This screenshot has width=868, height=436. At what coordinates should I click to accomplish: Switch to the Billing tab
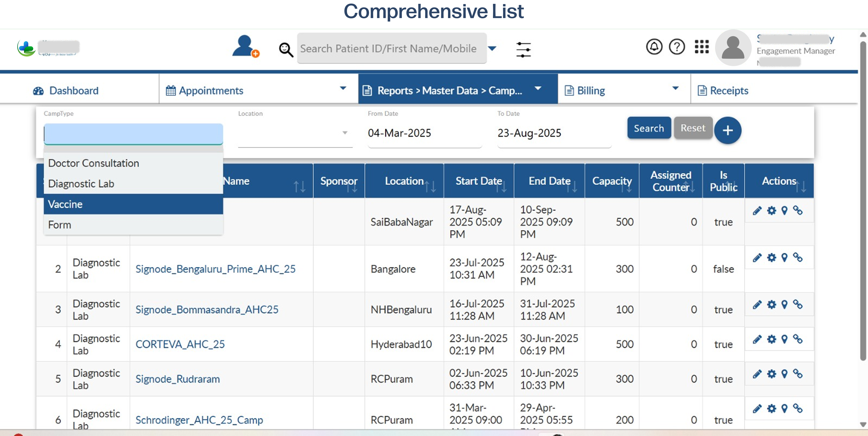point(585,90)
